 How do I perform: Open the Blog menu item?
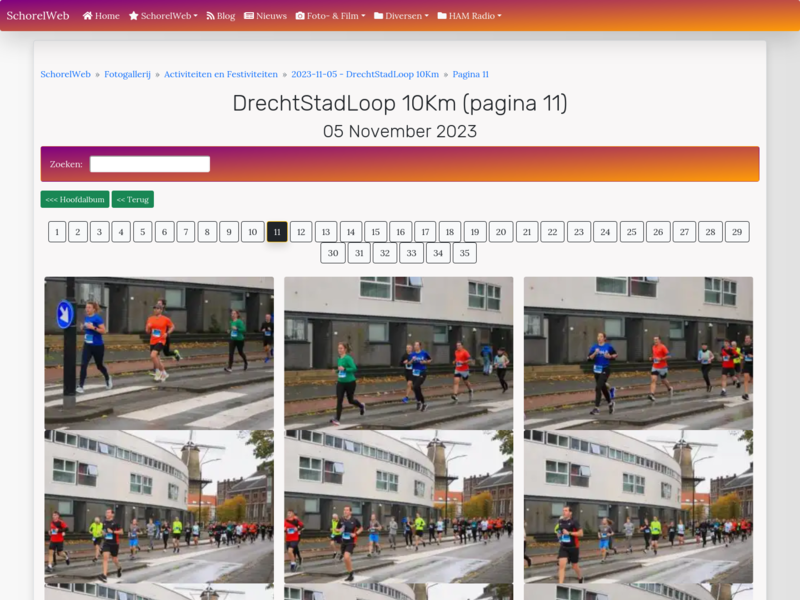click(220, 16)
